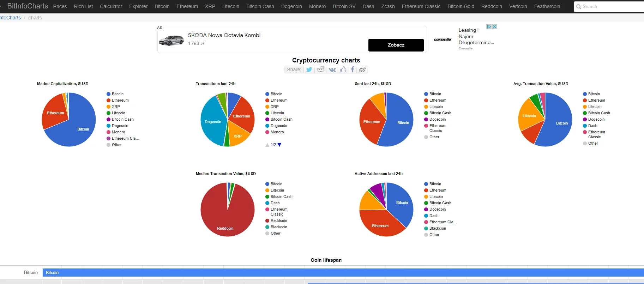Click Other legend swatch in Sent last 24h
Viewport: 644px width, 284px height.
(x=426, y=137)
